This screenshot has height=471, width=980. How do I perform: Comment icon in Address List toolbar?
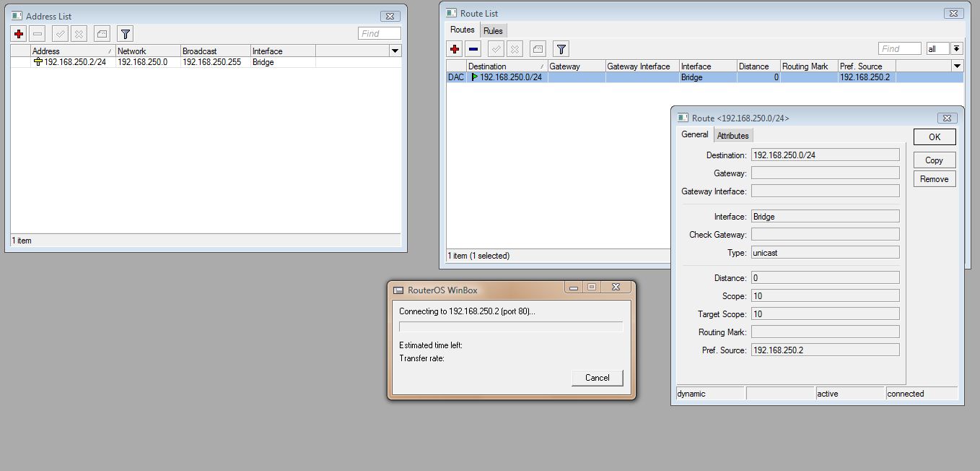point(102,34)
